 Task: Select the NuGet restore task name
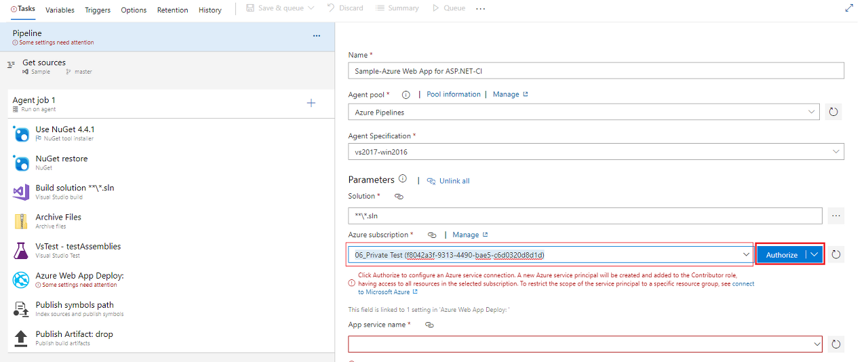(x=62, y=159)
